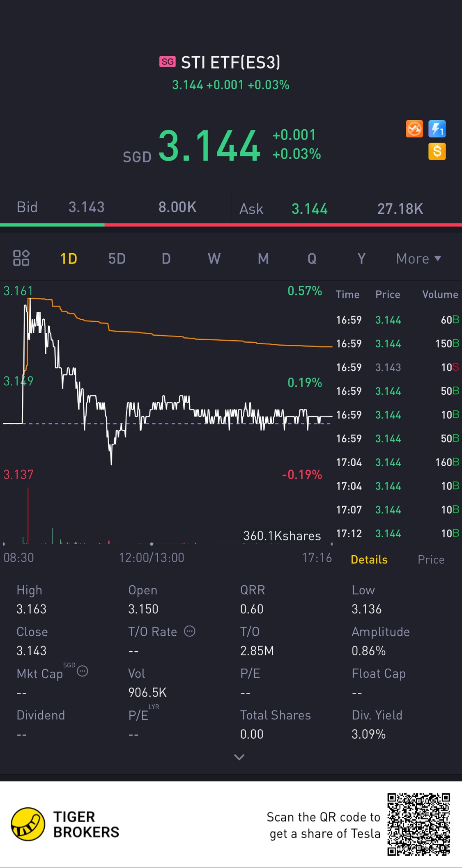Screen dimensions: 462x868
Task: Tap the QRR value 0.60
Action: pyautogui.click(x=251, y=609)
